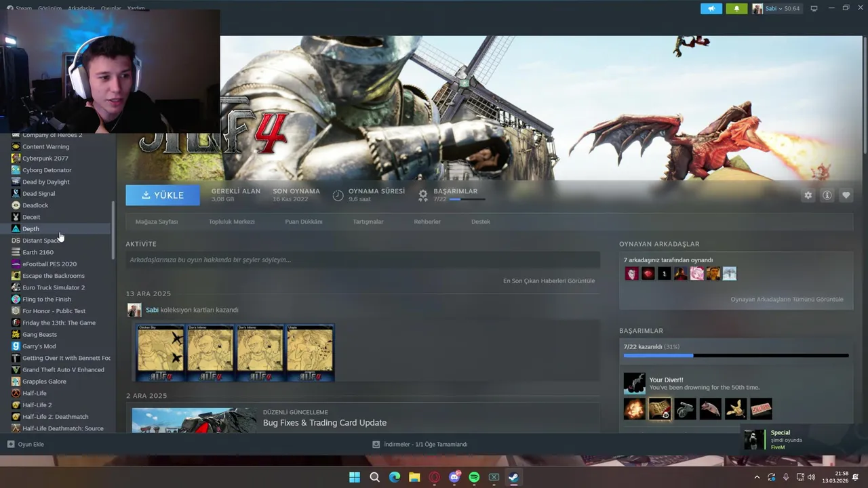Click the Half-Life 2 game icon

click(x=16, y=405)
